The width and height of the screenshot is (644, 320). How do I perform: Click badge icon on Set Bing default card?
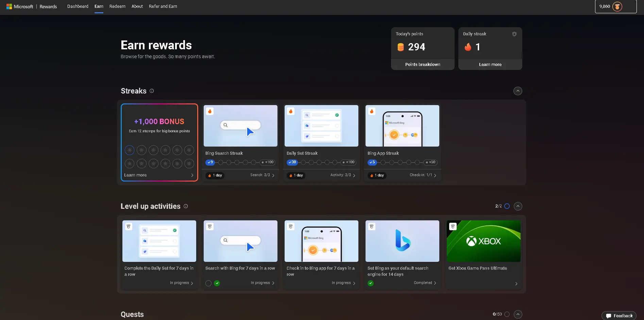point(372,226)
